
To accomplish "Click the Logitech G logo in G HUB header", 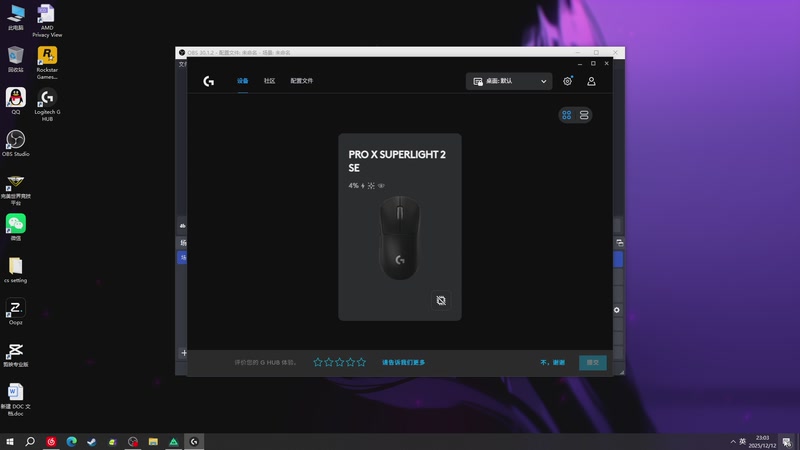I will (208, 81).
